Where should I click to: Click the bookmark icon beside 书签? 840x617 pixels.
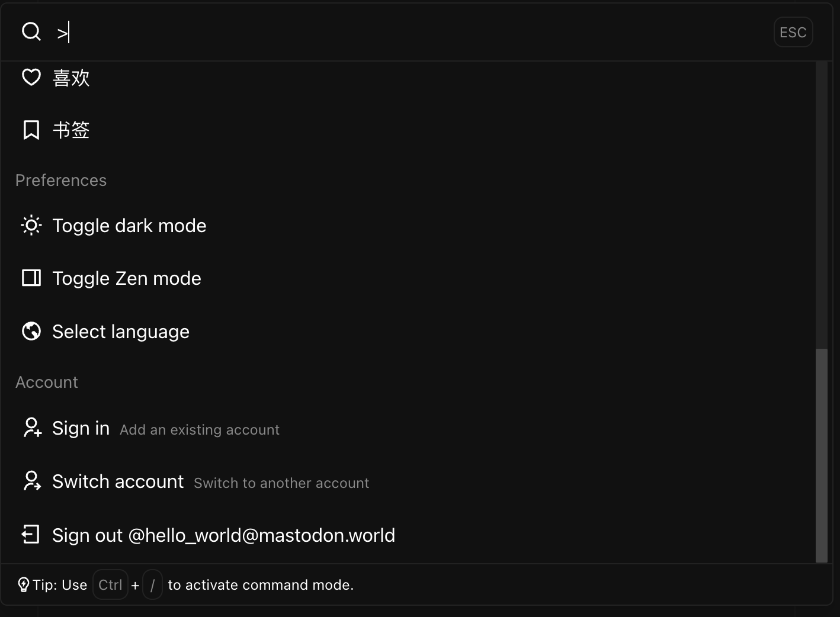pos(31,129)
